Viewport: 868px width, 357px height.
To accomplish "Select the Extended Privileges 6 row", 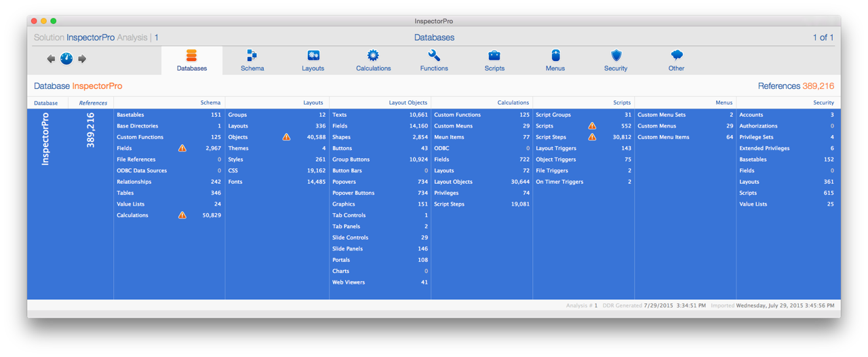I will pos(787,148).
